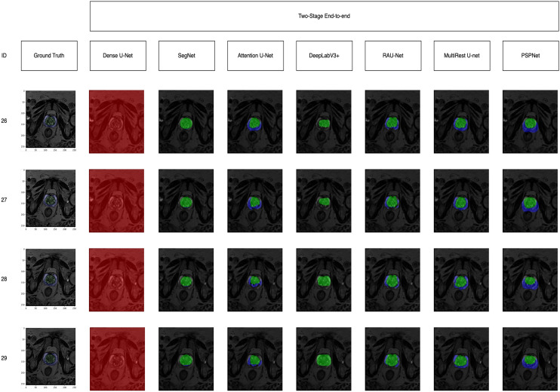
Task: Open MultiRest U-net segmentation for ID 29
Action: tap(461, 359)
